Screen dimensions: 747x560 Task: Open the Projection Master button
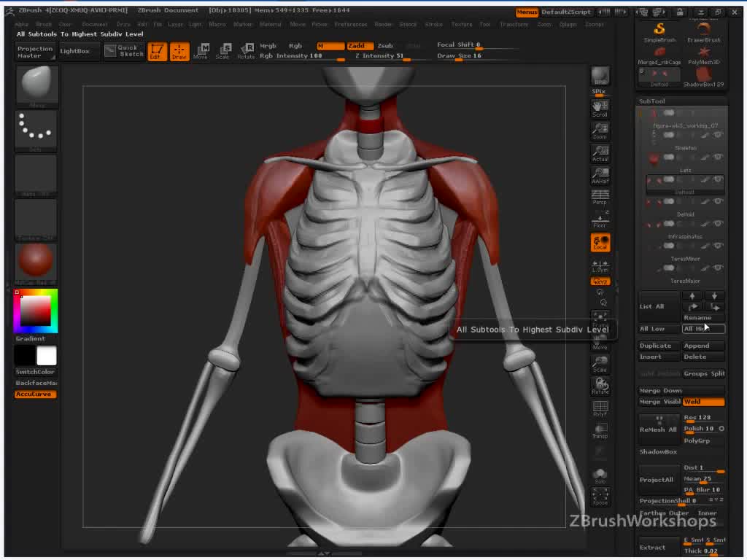click(35, 52)
